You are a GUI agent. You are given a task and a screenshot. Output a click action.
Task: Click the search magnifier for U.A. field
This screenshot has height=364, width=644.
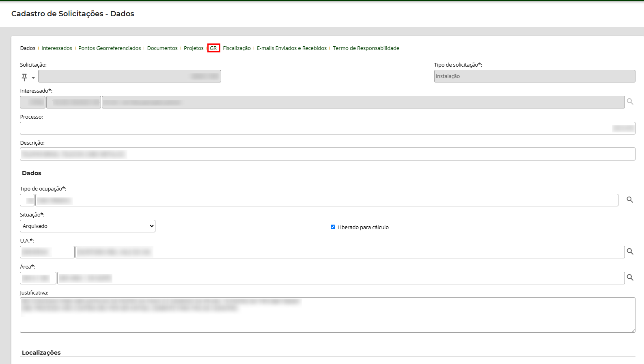(630, 252)
